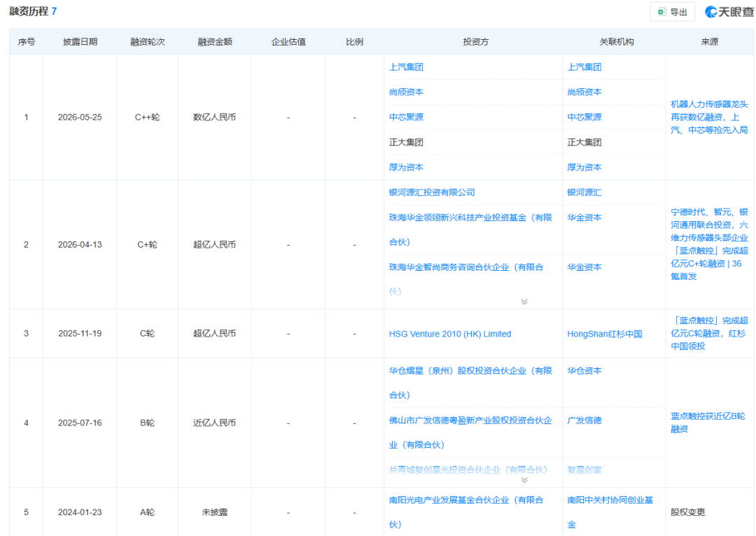Screen dimensions: 756x536
Task: Click the 披露日期 column header
Action: coord(80,42)
